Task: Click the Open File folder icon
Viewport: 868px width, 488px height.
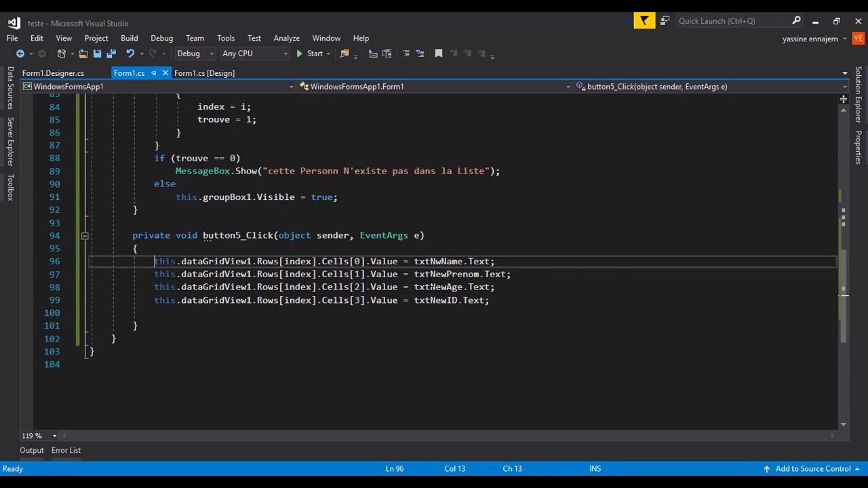Action: (x=83, y=54)
